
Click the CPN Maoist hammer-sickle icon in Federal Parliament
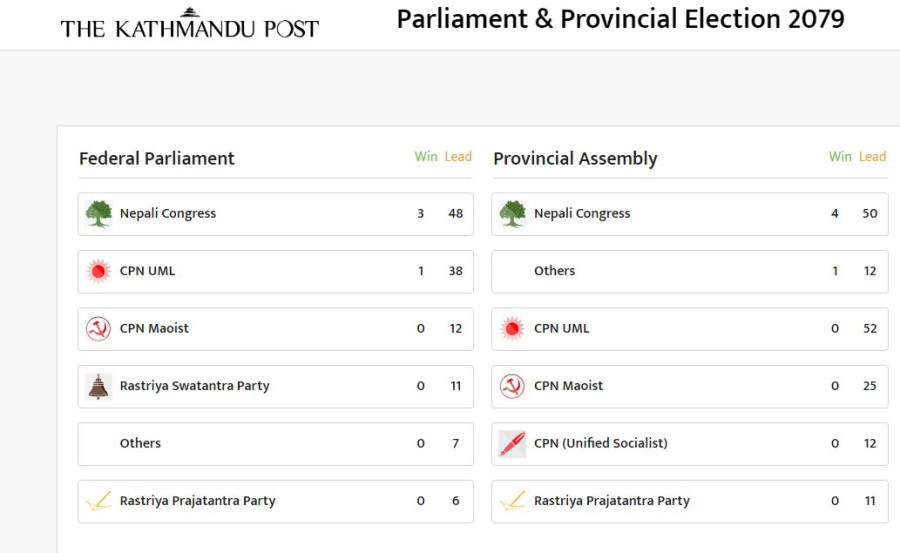coord(98,329)
